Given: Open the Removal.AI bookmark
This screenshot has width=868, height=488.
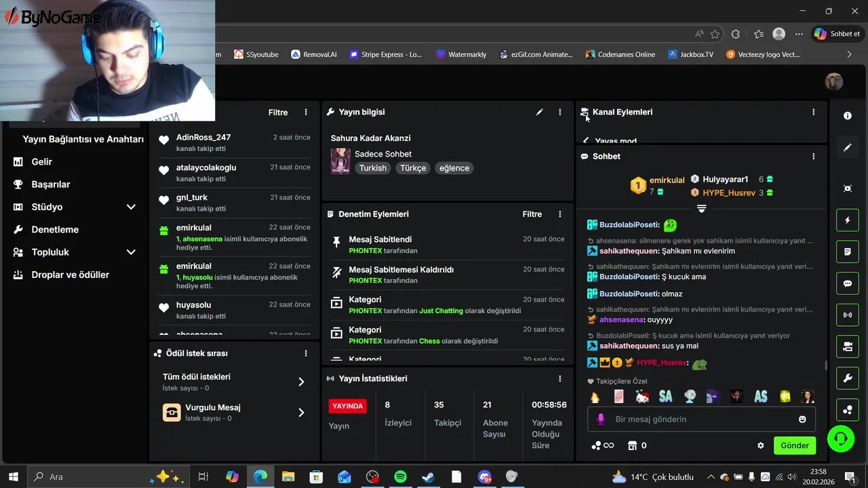Looking at the screenshot, I should 313,54.
